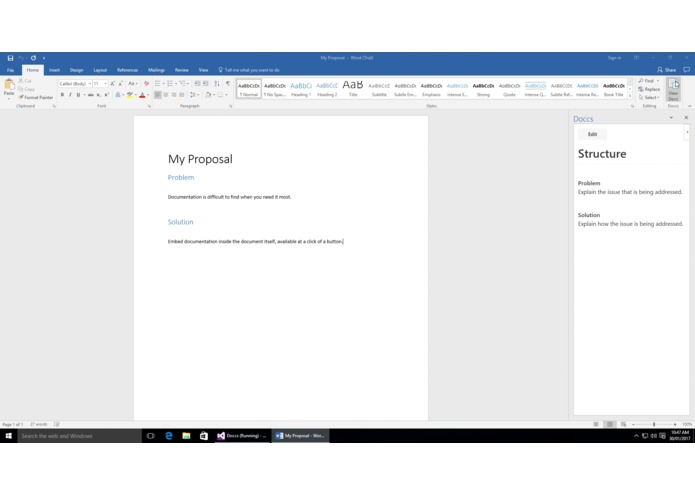695x494 pixels.
Task: Click the zoom slider in status bar
Action: point(654,424)
